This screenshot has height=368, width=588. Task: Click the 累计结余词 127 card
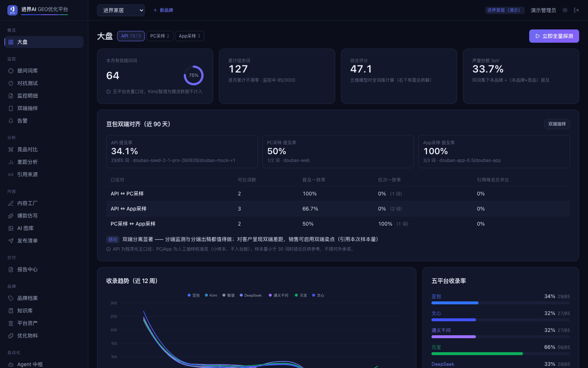[277, 76]
